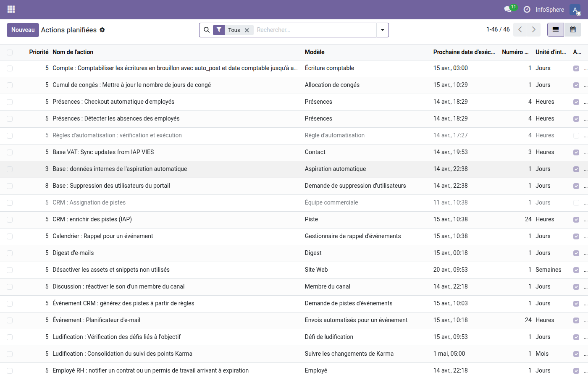The height and width of the screenshot is (378, 588).
Task: Select the list view icon
Action: (555, 29)
